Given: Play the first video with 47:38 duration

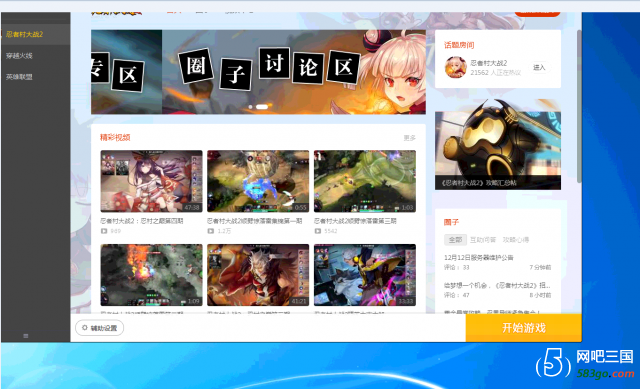Looking at the screenshot, I should (x=151, y=181).
